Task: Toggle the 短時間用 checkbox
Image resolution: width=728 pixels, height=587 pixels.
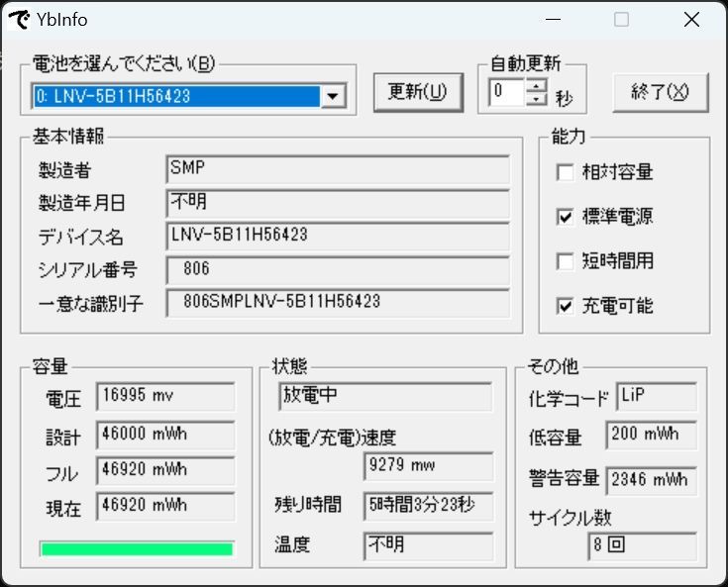Action: coord(565,260)
